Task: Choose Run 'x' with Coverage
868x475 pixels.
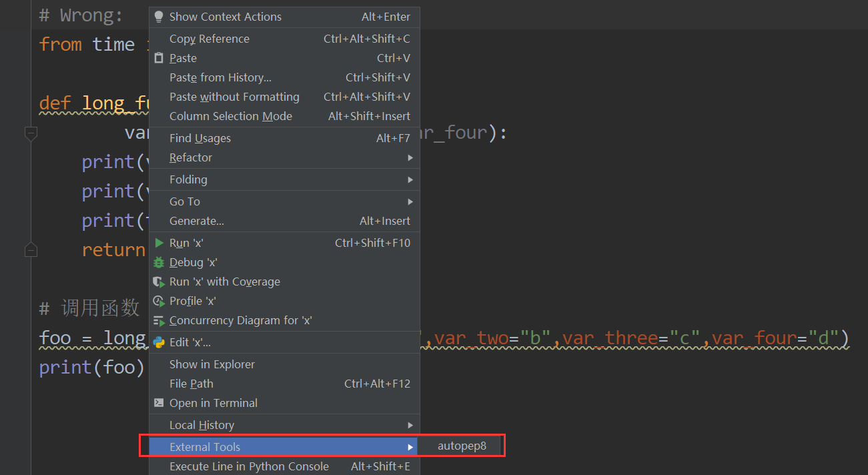Action: [284, 282]
